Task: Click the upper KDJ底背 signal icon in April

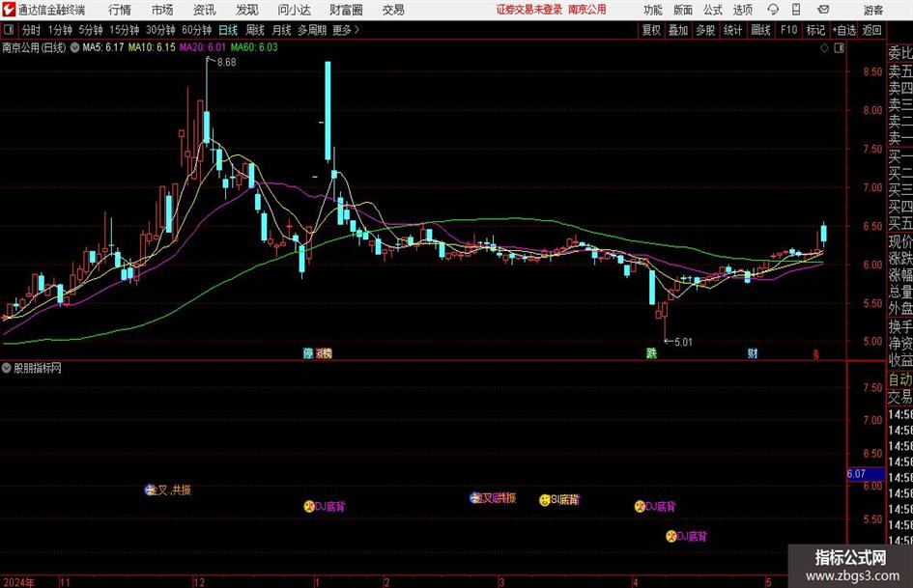Action: click(640, 507)
